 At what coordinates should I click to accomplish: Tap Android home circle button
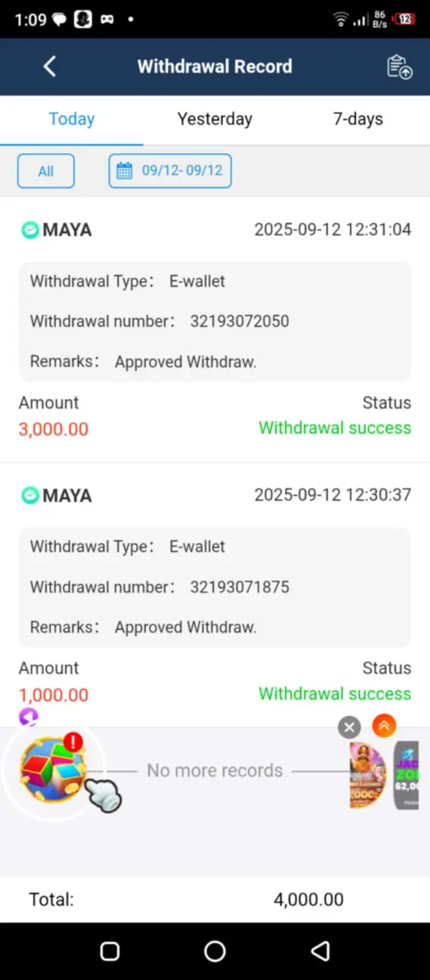click(x=215, y=951)
